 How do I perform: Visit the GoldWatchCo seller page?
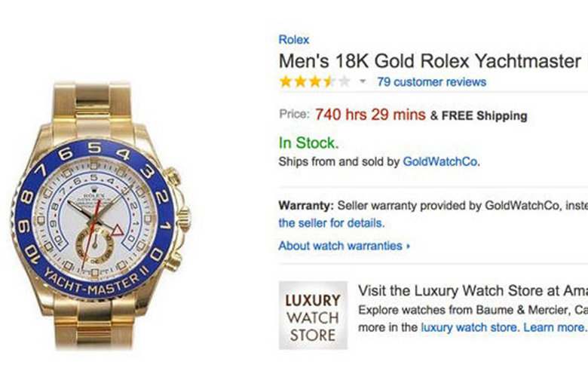coord(440,161)
